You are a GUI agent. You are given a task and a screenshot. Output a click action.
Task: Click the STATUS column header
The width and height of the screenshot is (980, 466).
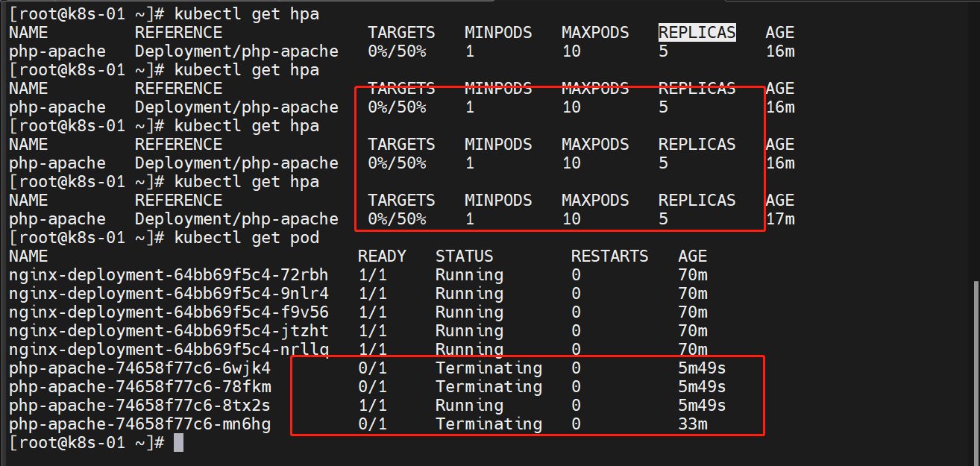465,256
